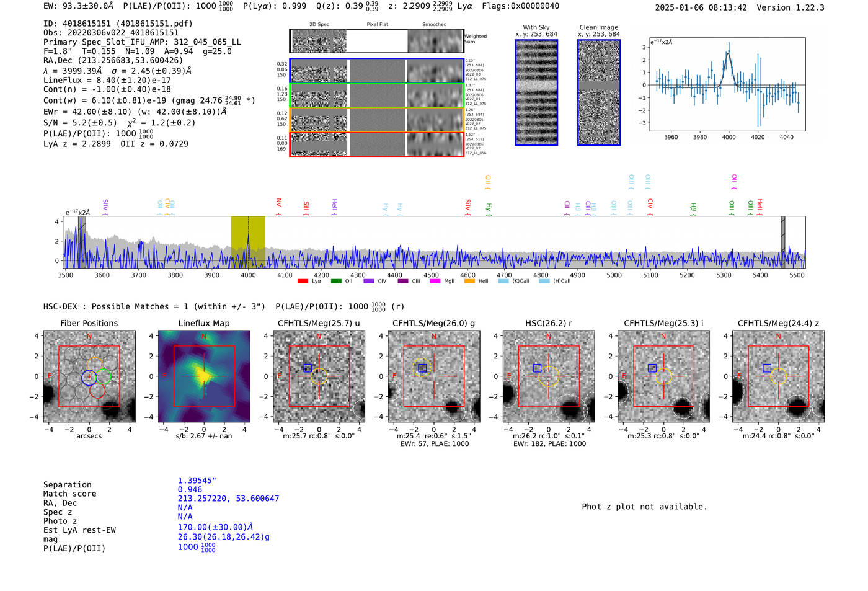868x591 pixels.
Task: Click the Clean Image panel
Action: coord(599,92)
